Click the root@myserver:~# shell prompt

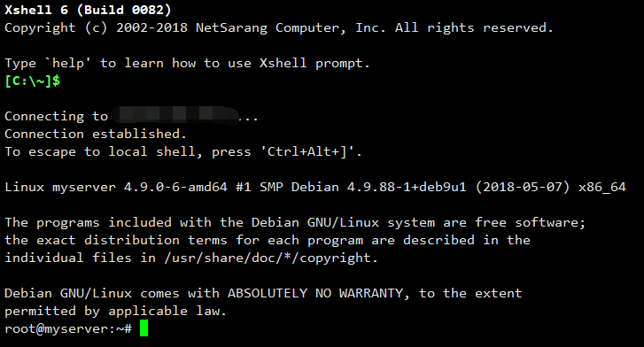(x=68, y=329)
